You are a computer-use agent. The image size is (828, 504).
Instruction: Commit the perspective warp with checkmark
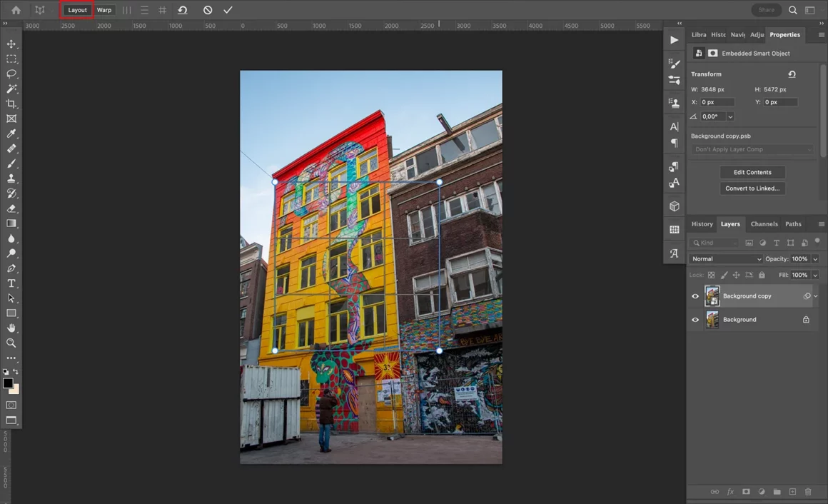point(228,10)
